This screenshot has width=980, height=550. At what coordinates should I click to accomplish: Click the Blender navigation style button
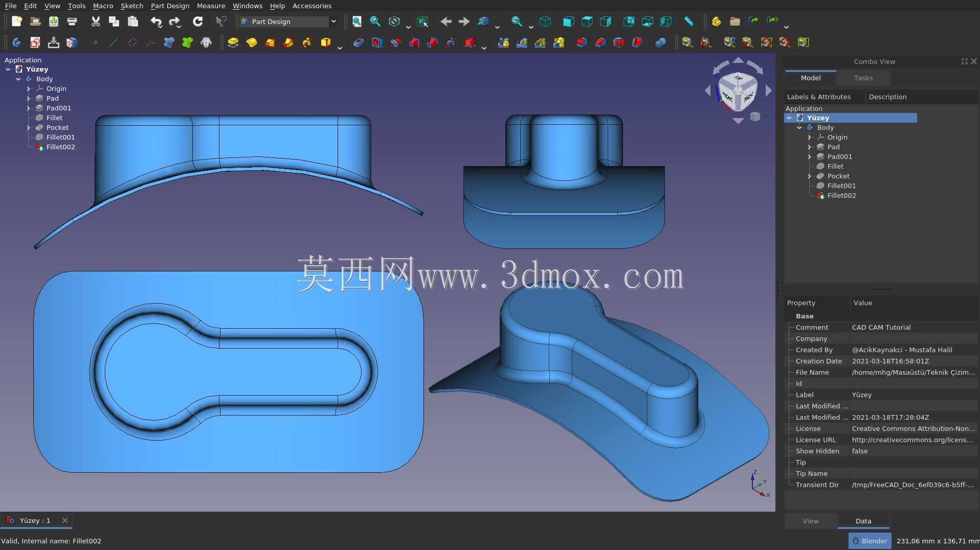(x=870, y=541)
